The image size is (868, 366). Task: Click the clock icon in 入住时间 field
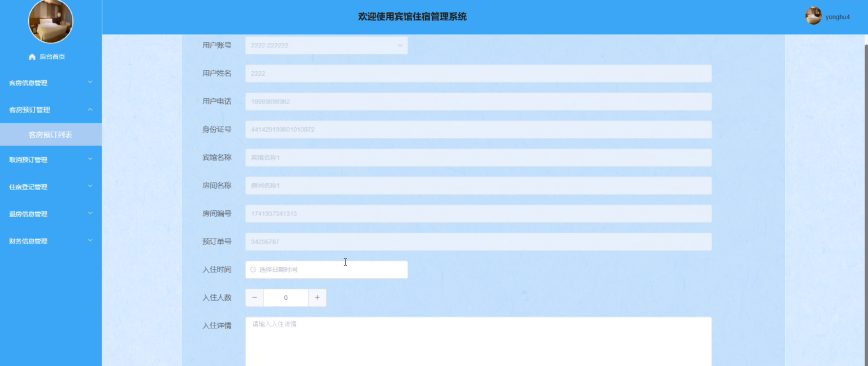(253, 270)
